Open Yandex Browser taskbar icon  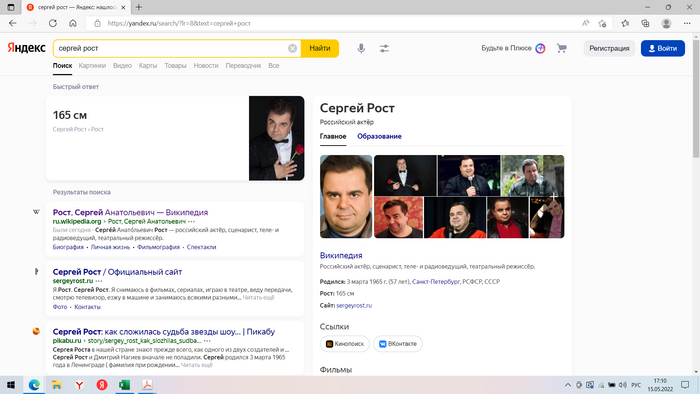coord(79,385)
